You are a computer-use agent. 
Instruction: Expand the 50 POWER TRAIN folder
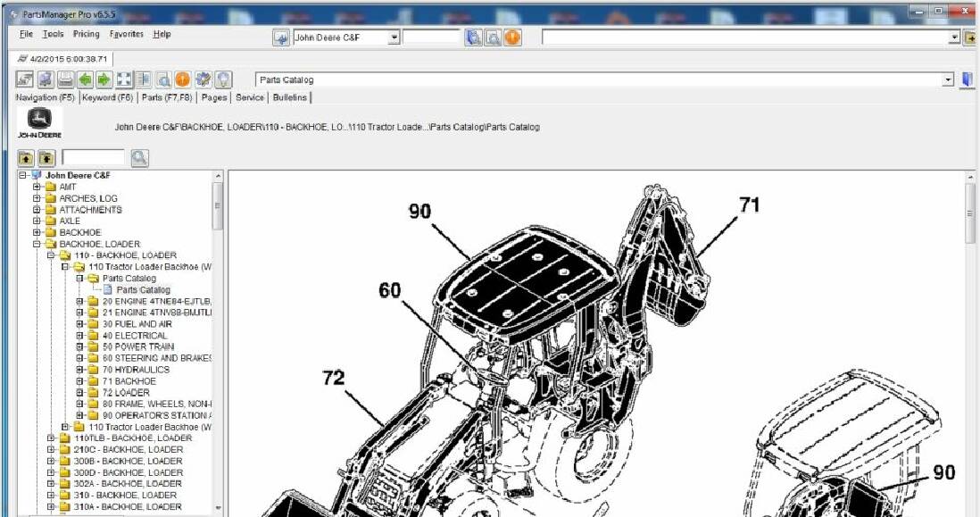80,346
